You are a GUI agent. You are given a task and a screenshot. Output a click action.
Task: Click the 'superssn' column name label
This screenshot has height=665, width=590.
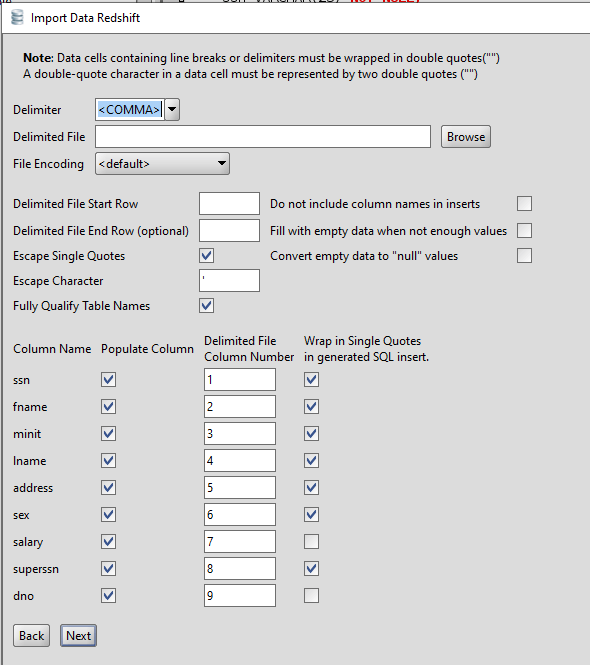pyautogui.click(x=36, y=569)
